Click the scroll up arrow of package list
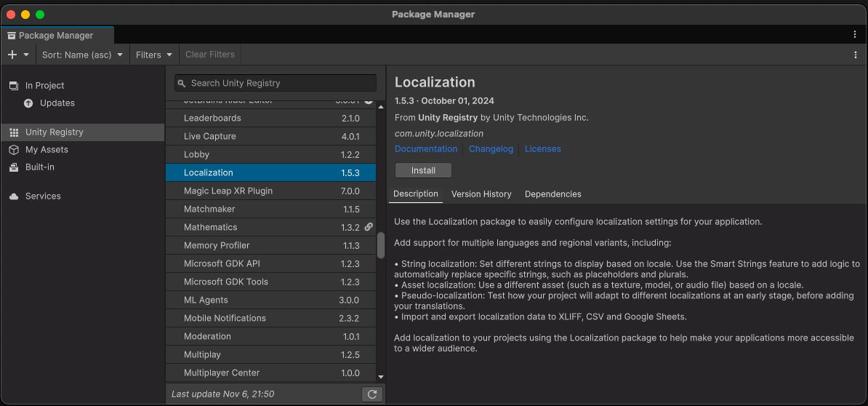 [x=381, y=106]
